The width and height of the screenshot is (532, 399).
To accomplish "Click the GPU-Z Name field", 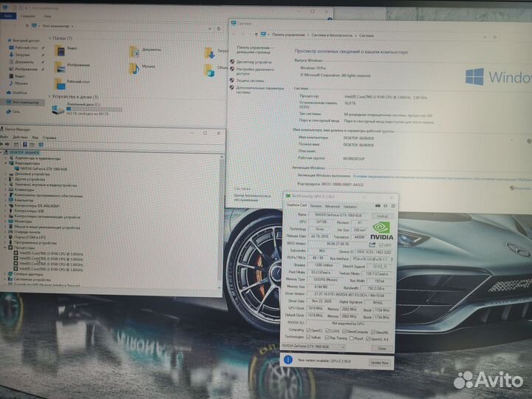I will coord(338,215).
